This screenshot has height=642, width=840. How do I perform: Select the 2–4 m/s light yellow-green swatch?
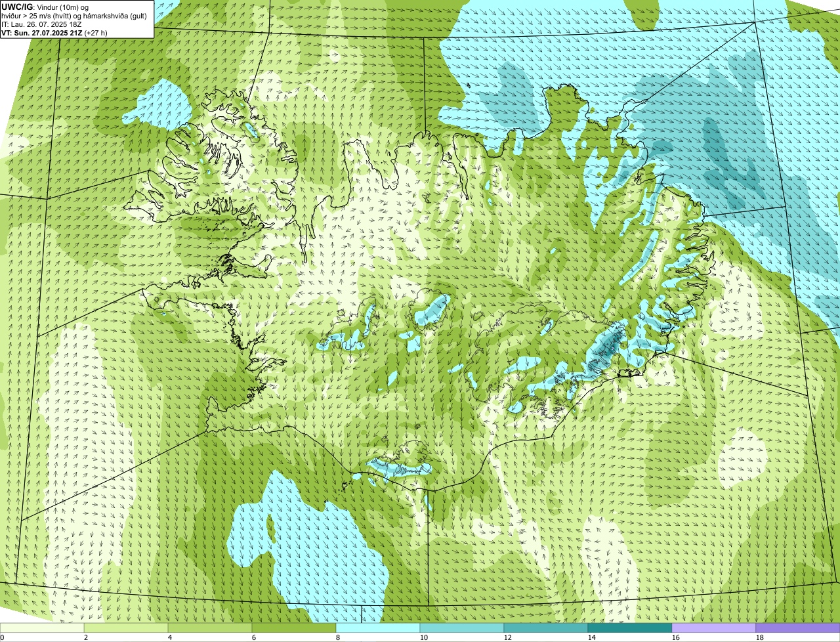[x=126, y=628]
